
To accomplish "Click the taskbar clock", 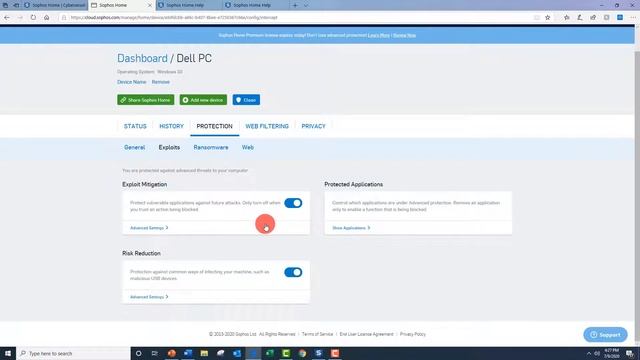I will (x=611, y=353).
